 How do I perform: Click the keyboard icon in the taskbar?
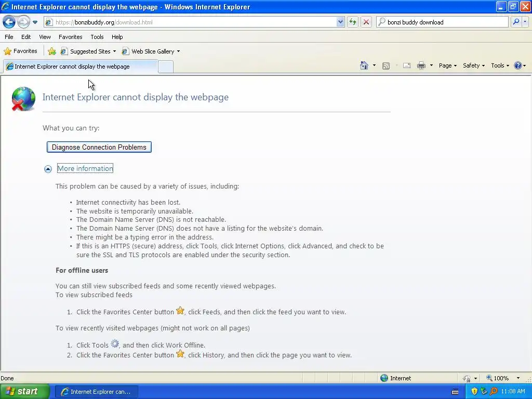[x=455, y=392]
